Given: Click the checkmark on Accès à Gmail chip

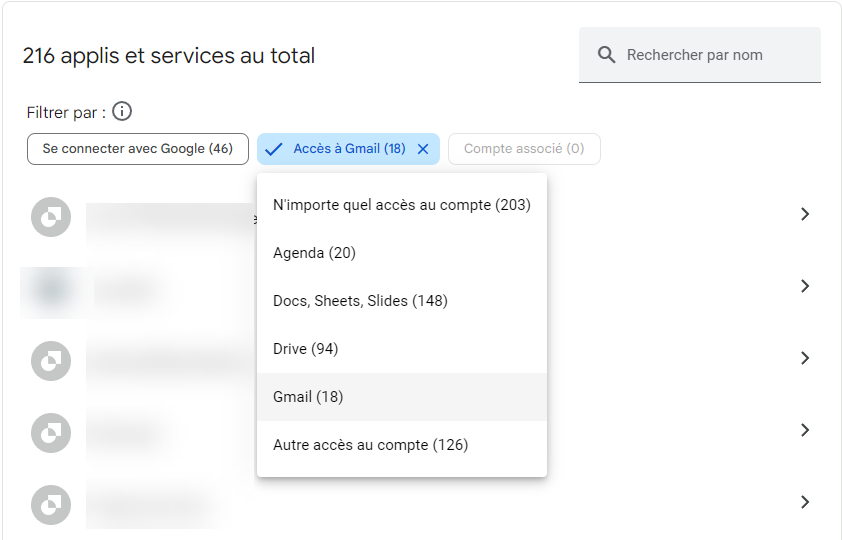Looking at the screenshot, I should click(274, 149).
